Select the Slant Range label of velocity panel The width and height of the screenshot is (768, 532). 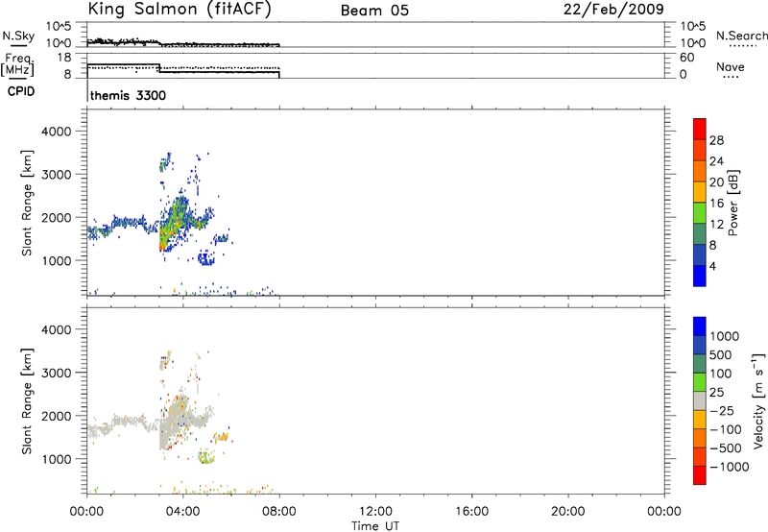pos(27,401)
